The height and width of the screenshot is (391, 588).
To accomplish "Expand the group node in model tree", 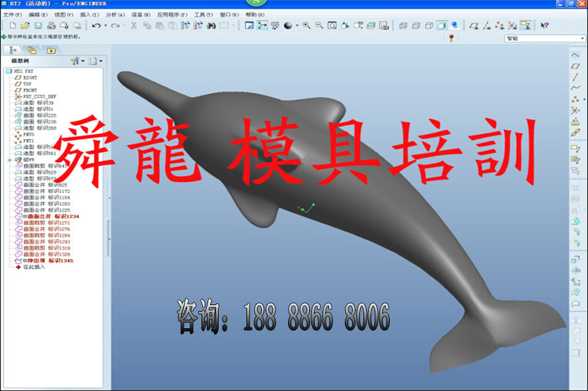I will pyautogui.click(x=9, y=160).
